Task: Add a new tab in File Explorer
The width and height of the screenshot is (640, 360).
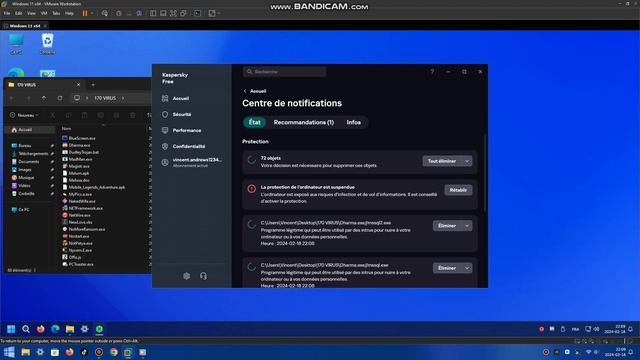Action: pos(93,85)
